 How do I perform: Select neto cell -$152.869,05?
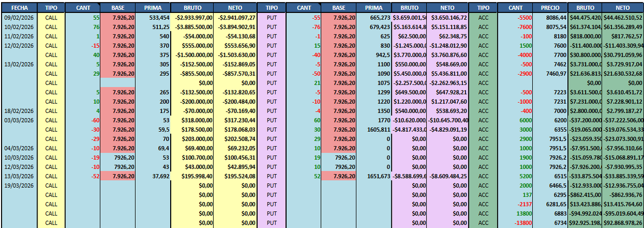(235, 65)
